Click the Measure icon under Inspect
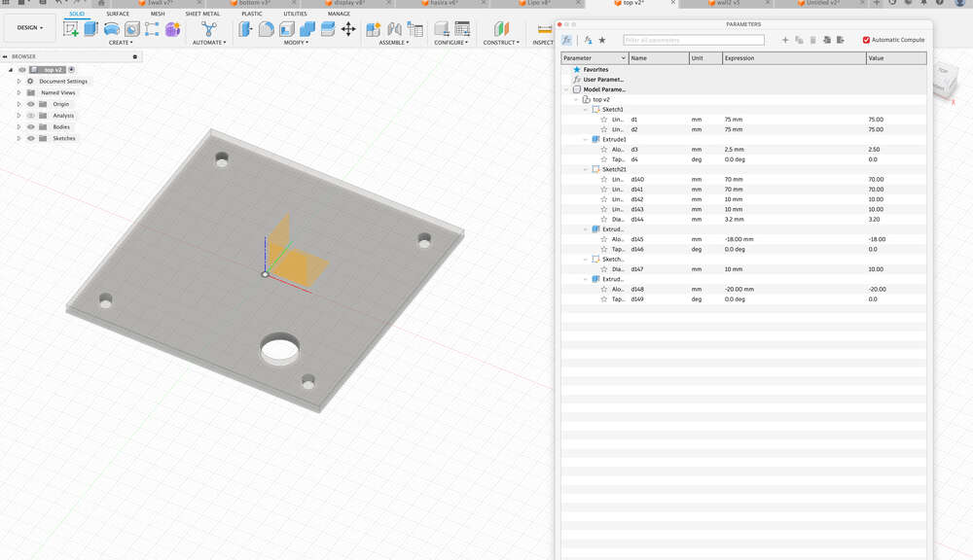Screen dimensions: 973x560 tap(545, 28)
